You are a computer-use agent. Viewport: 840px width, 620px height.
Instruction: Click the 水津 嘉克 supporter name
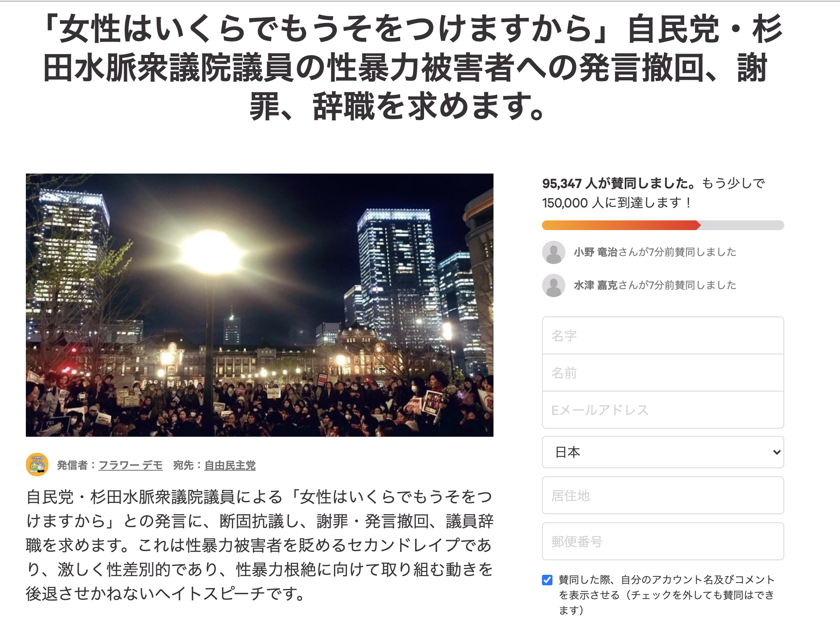(596, 285)
